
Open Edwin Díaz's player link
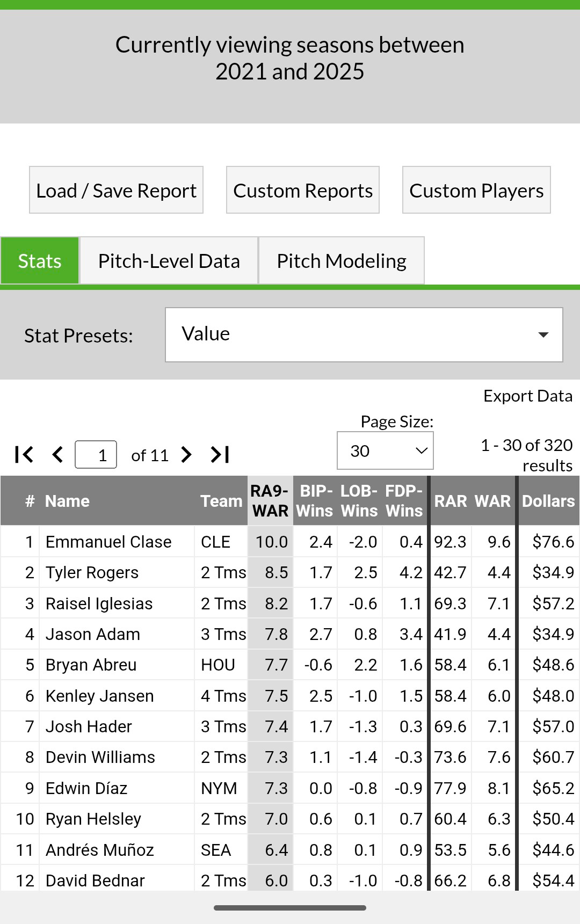pos(86,788)
